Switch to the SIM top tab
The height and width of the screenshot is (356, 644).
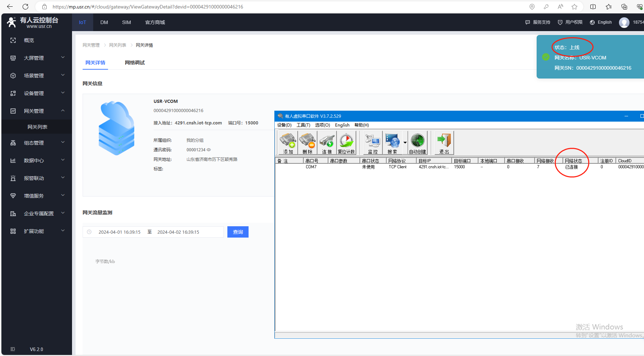[x=126, y=22]
